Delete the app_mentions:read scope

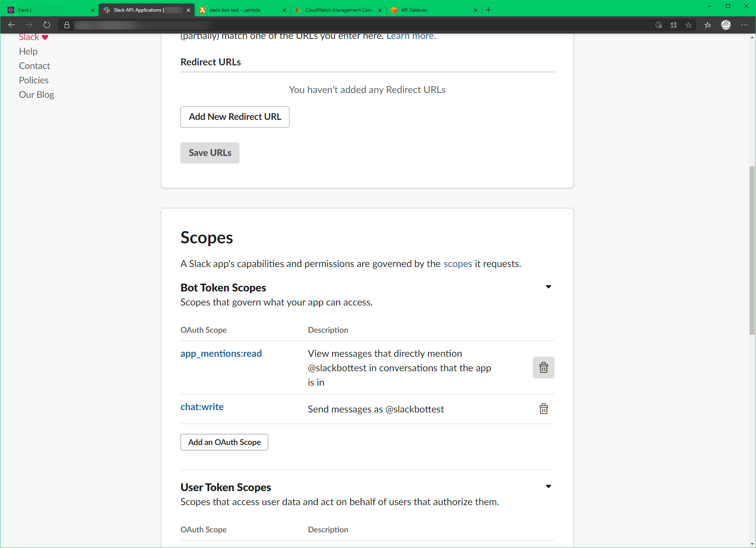tap(543, 367)
